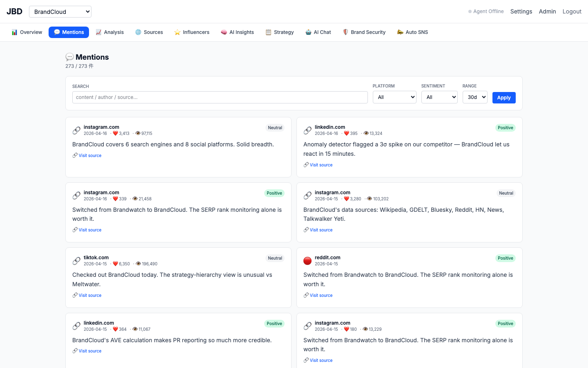Focus the content/author/source search field
Viewport: 588px width, 368px height.
click(x=220, y=97)
